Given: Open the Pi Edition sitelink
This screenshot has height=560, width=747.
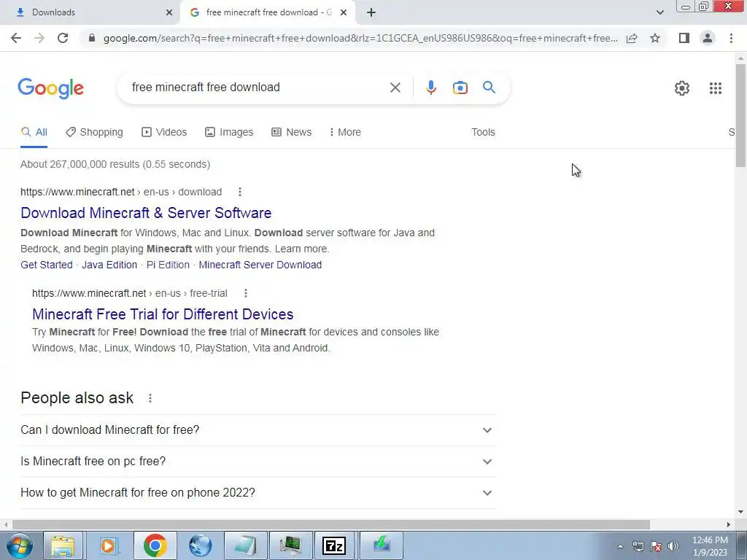Looking at the screenshot, I should [168, 265].
